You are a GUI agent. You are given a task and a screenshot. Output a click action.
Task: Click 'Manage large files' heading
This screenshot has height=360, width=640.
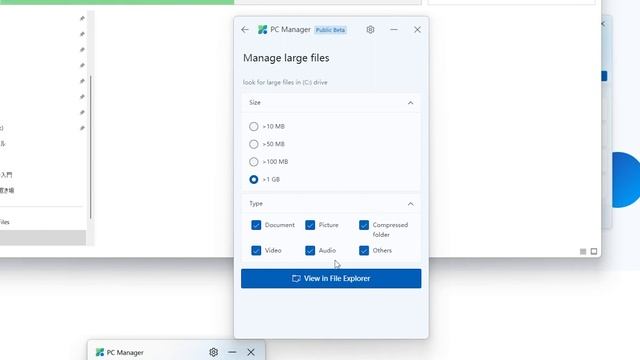tap(286, 58)
